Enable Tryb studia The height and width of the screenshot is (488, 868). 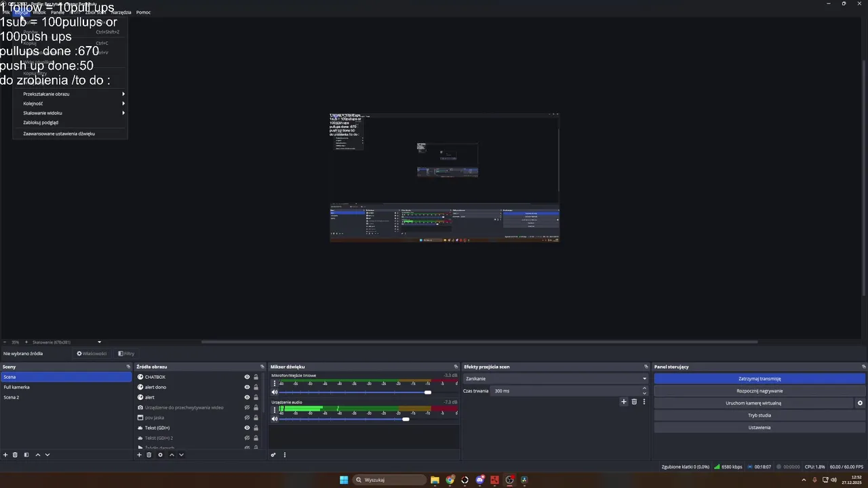[759, 415]
